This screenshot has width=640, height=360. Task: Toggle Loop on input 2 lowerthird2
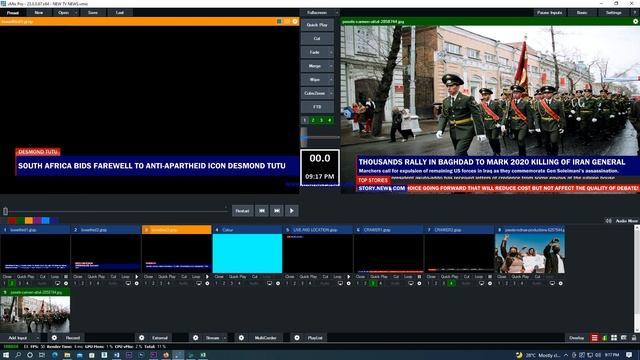tap(125, 277)
